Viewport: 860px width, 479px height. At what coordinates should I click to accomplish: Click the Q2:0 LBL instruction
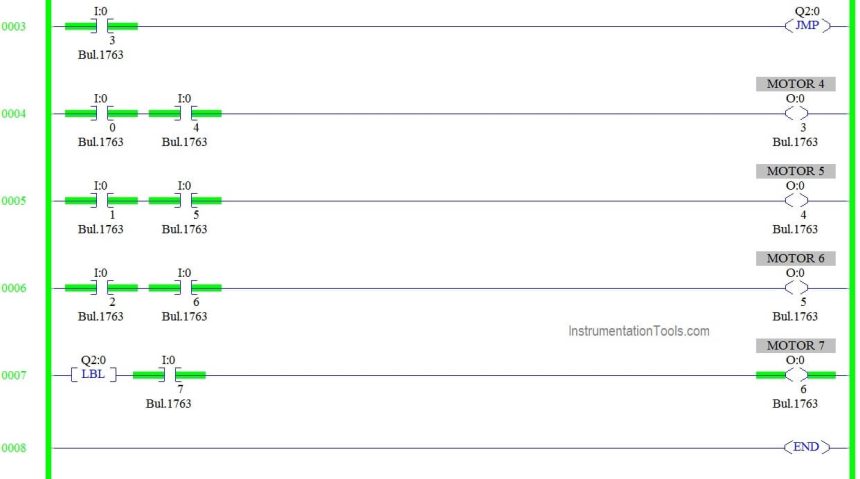(x=93, y=375)
